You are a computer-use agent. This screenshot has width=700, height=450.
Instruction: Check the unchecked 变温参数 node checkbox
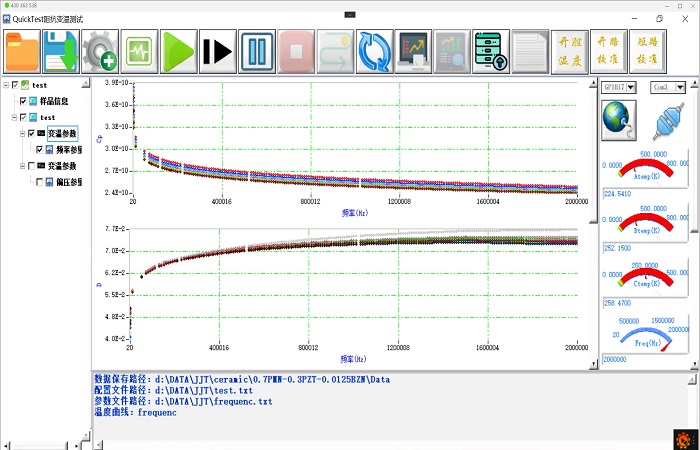(x=31, y=166)
